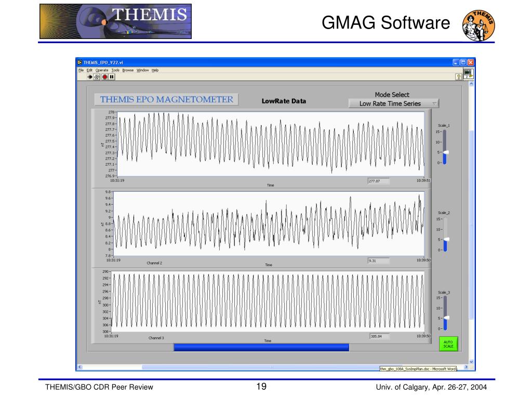Click the Channel 3 waveform chart
The width and height of the screenshot is (532, 399).
point(268,301)
